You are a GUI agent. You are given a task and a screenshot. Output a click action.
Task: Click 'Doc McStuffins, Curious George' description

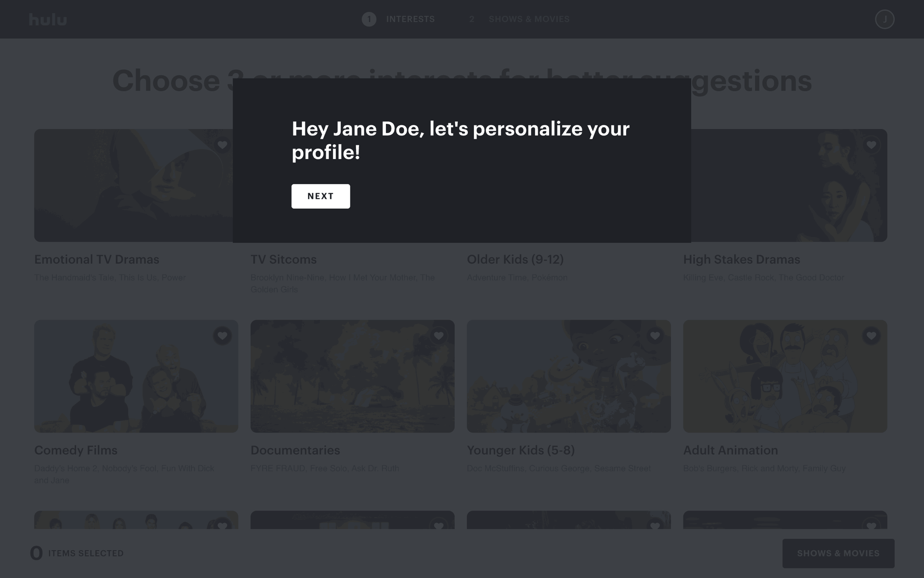559,468
